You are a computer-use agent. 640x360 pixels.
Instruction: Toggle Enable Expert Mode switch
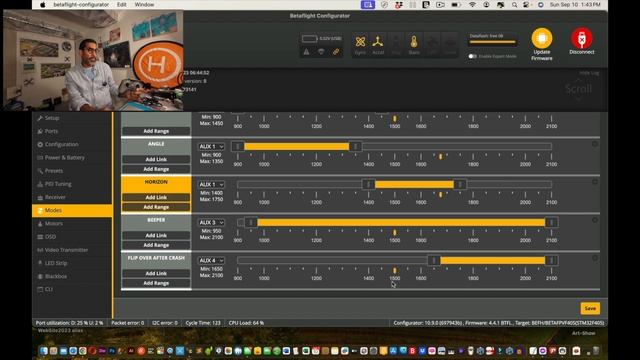(x=472, y=56)
